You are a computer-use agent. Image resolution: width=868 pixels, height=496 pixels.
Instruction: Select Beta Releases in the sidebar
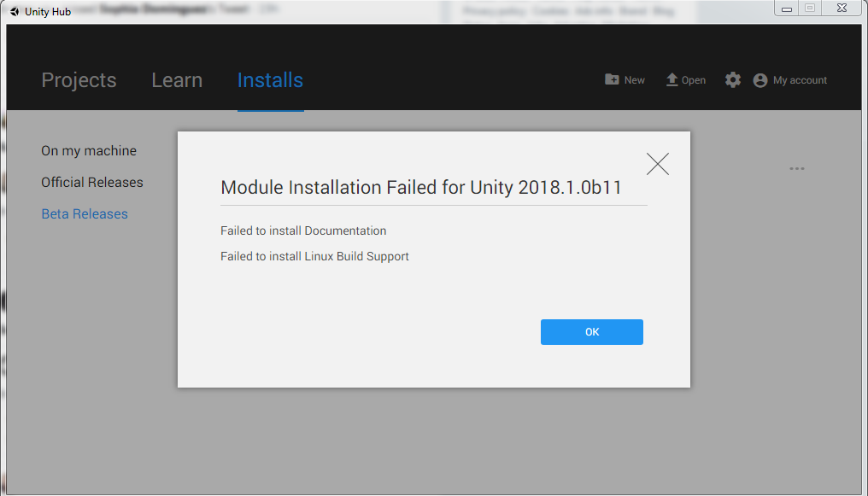85,214
